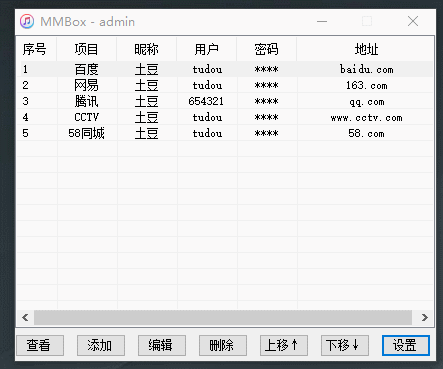The height and width of the screenshot is (369, 443).
Task: Click the tudou user cell in 百度 row
Action: pyautogui.click(x=207, y=69)
